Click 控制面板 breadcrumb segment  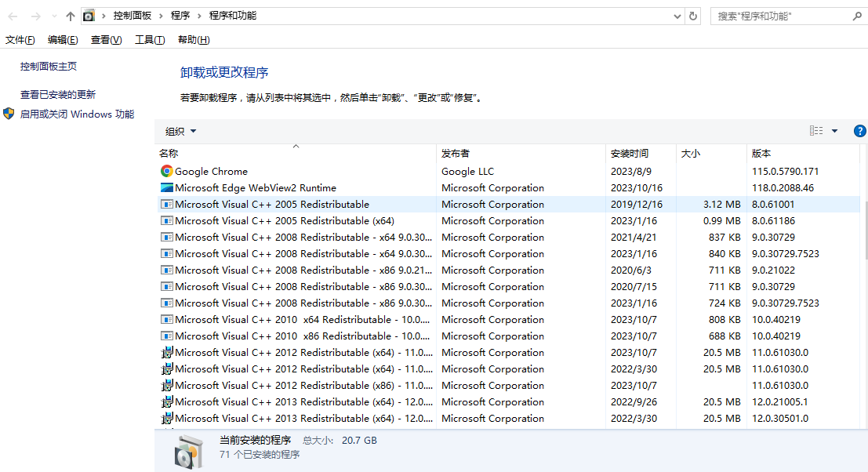coord(133,16)
